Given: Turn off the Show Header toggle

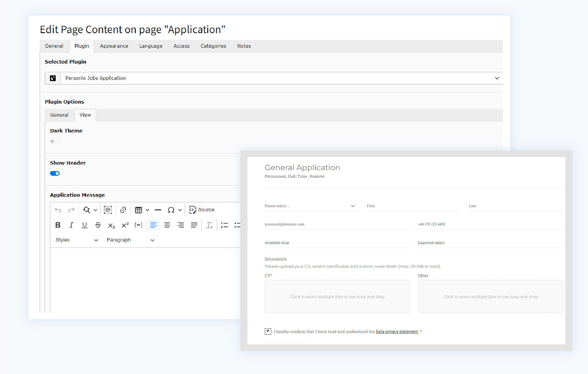Looking at the screenshot, I should pos(55,173).
